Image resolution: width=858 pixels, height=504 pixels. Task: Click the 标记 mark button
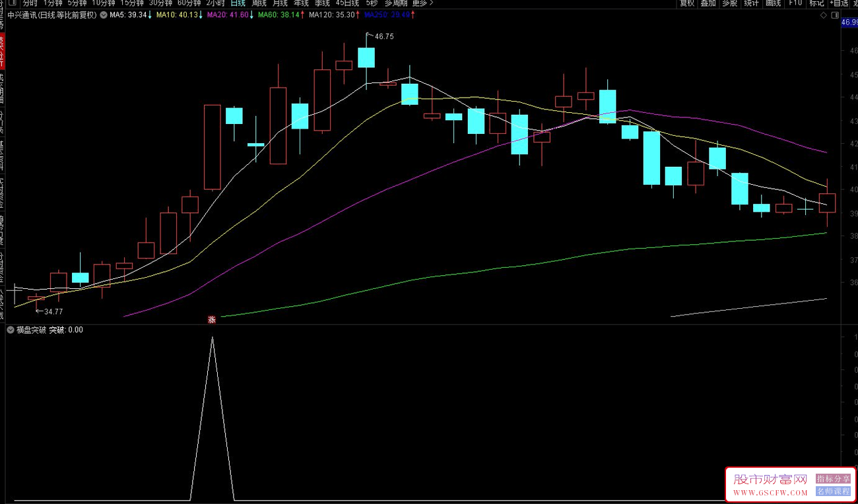(816, 3)
